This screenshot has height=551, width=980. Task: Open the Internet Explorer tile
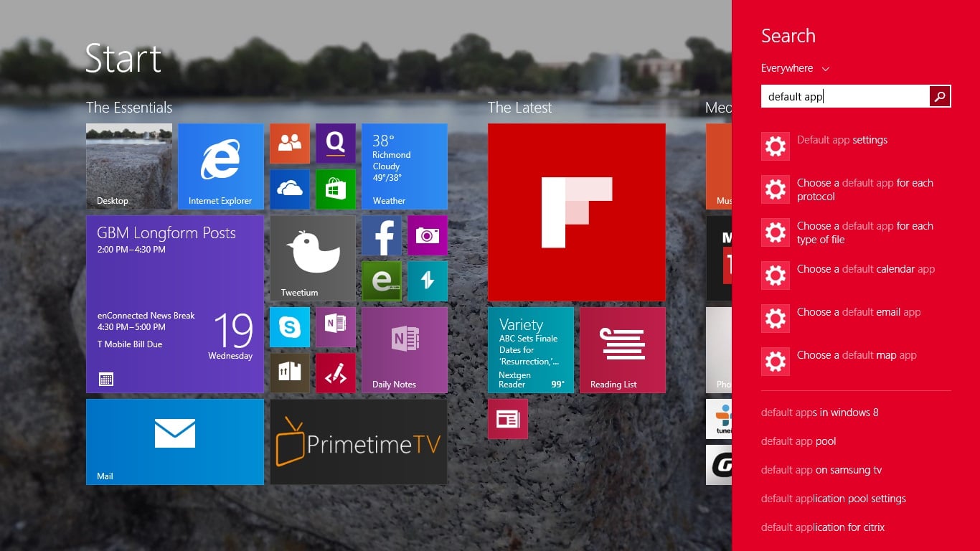(x=220, y=166)
